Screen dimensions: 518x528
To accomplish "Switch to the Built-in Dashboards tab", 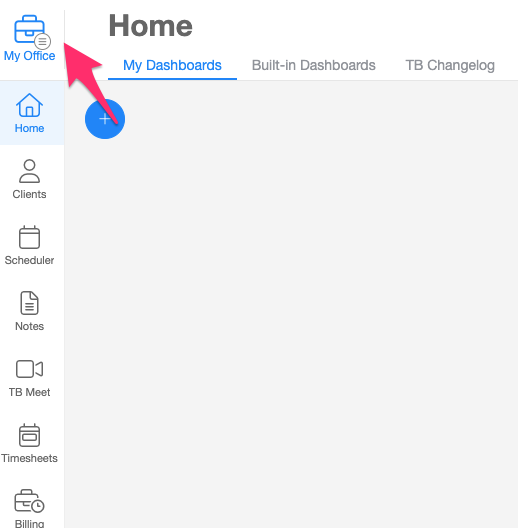I will (x=314, y=65).
